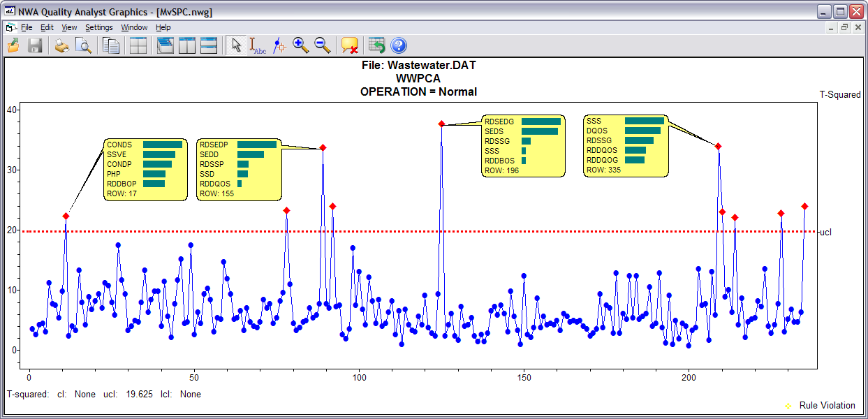Open the Help menu
This screenshot has width=868, height=419.
click(163, 27)
